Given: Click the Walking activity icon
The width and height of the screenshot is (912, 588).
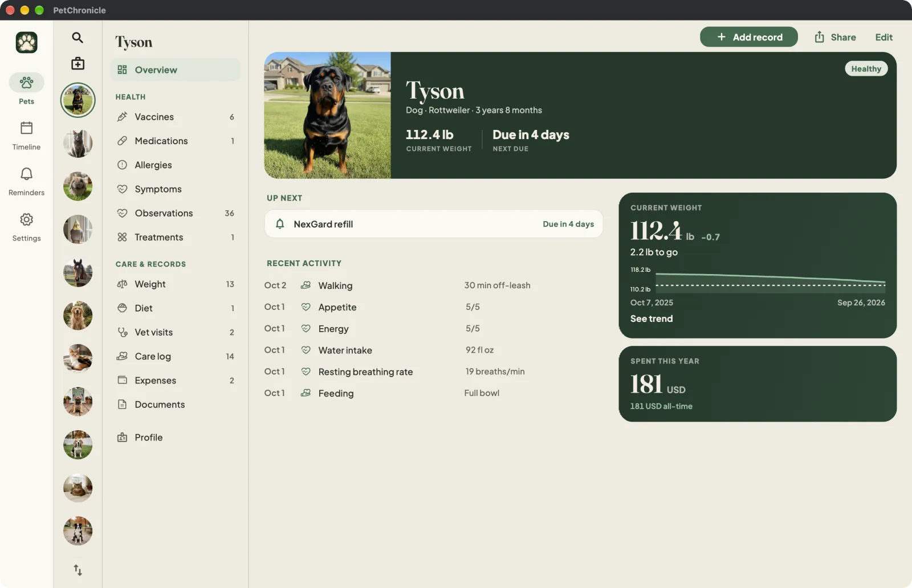Looking at the screenshot, I should point(306,285).
